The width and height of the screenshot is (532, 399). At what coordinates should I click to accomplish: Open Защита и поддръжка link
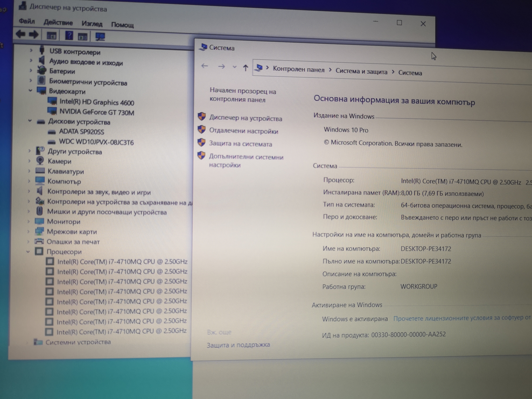[x=238, y=345]
